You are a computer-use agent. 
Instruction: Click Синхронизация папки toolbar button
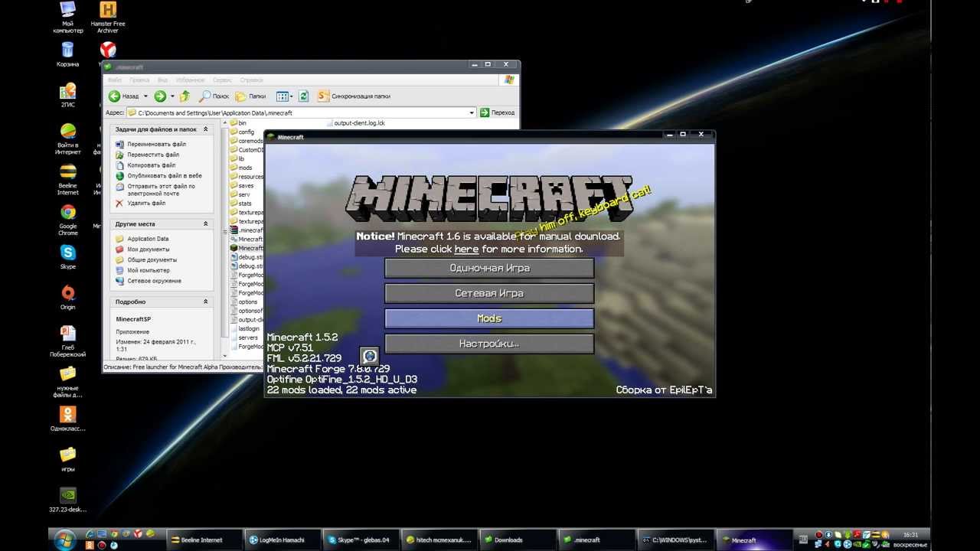[x=354, y=96]
